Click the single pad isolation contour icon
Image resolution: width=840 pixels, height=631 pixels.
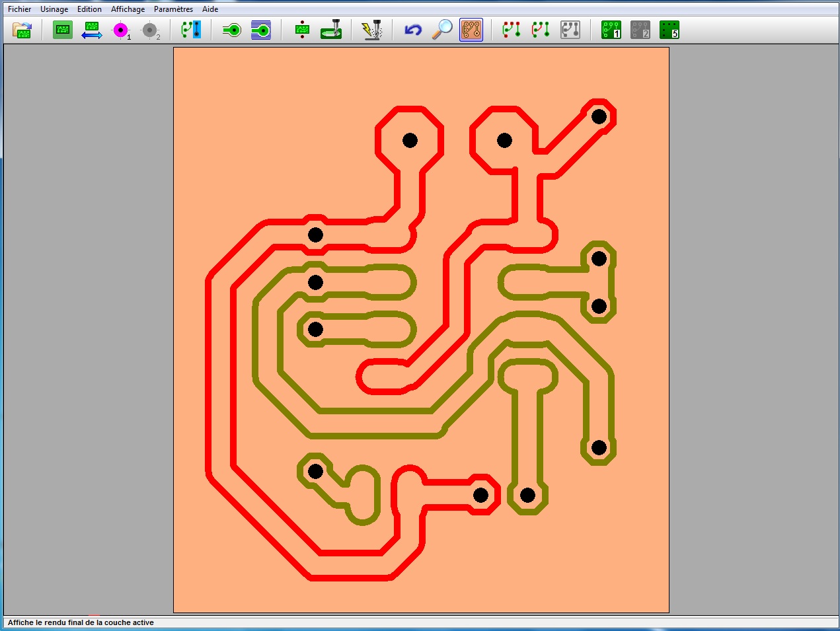pos(231,30)
